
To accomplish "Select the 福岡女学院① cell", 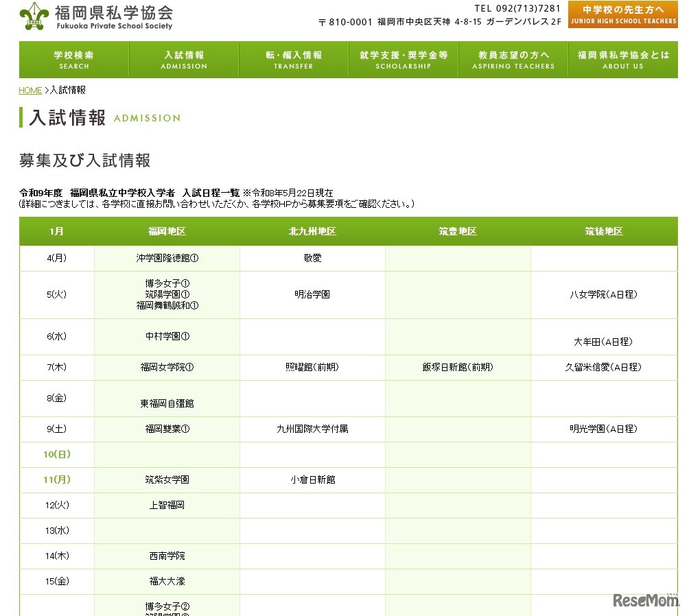I will pos(167,367).
